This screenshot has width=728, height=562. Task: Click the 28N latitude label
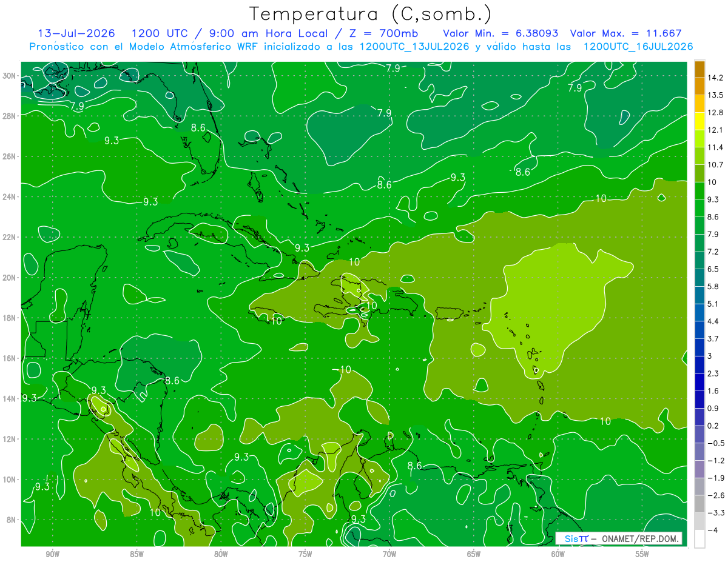click(x=9, y=116)
